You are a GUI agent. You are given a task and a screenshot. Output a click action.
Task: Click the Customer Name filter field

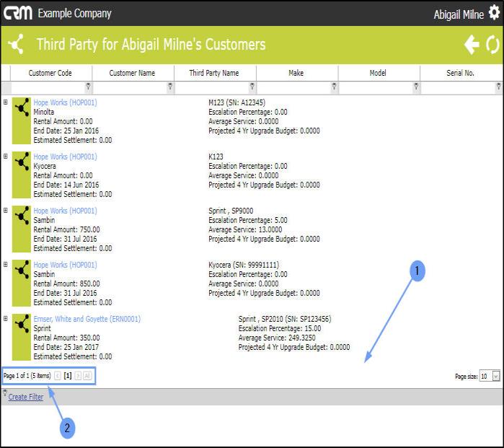(130, 88)
